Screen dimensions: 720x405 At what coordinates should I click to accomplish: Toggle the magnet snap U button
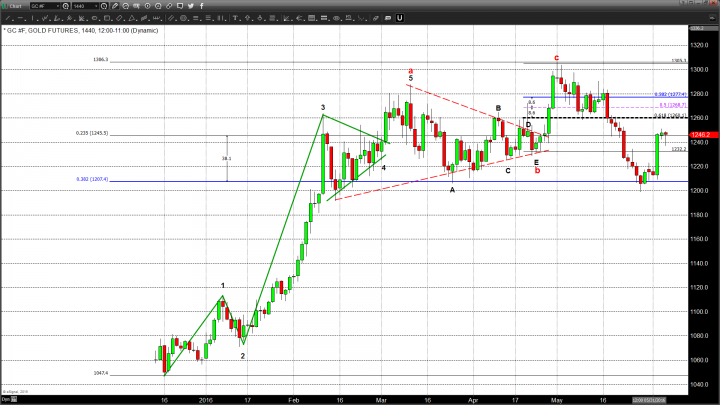400,18
